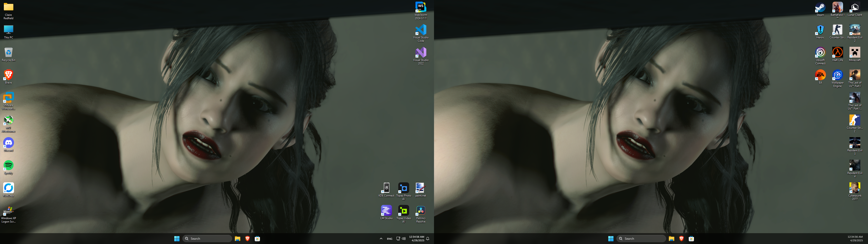
Task: Open File Explorer on the left monitor taskbar
Action: pos(238,239)
